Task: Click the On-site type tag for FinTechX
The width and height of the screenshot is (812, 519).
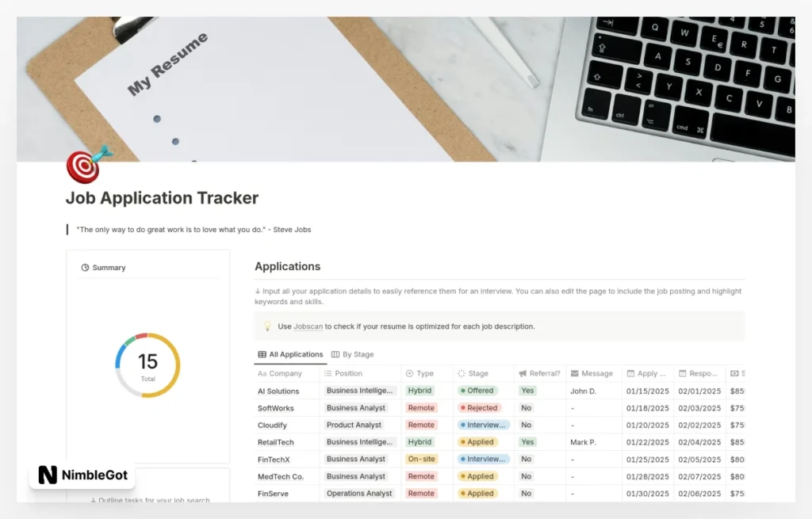Action: pyautogui.click(x=422, y=459)
